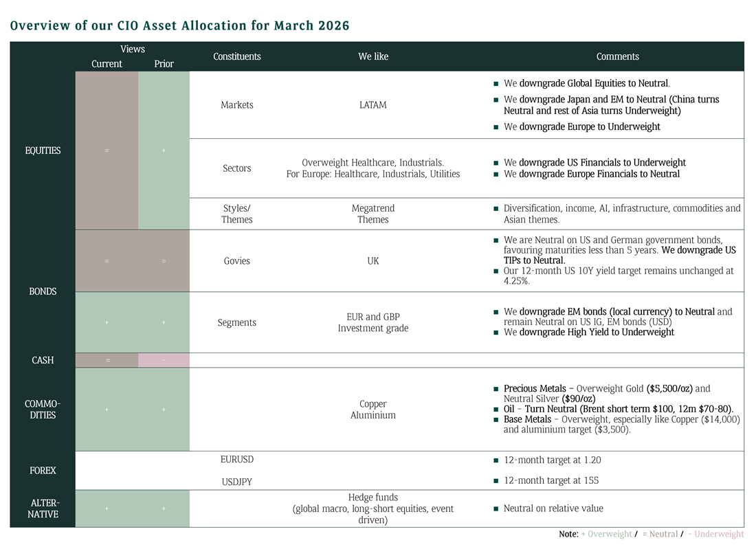Select the 'Copper Aluminium' we-like cell
This screenshot has height=558, width=756.
(373, 410)
